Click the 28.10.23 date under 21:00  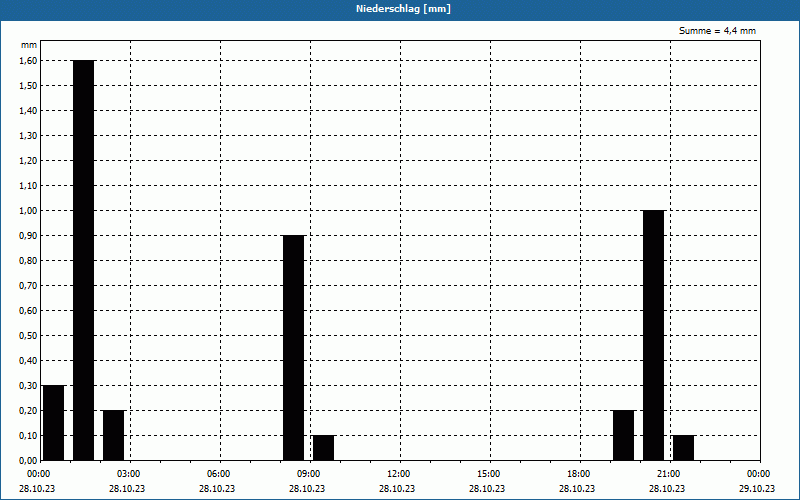point(667,489)
